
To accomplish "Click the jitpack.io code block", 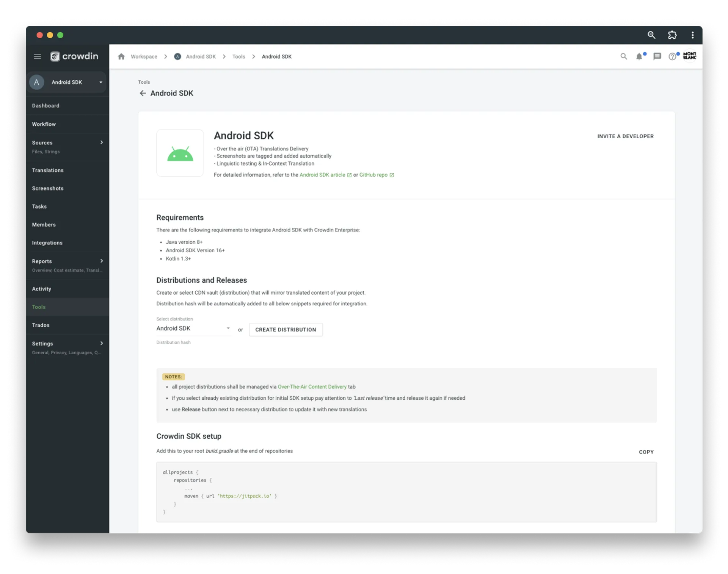I will pos(406,492).
